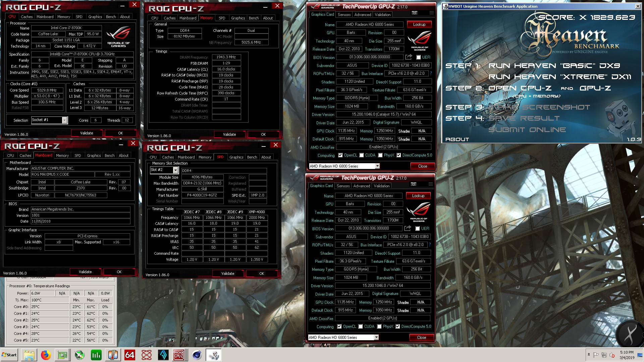Open the green graphics card taskbar icon
The image size is (644, 362).
[x=63, y=355]
